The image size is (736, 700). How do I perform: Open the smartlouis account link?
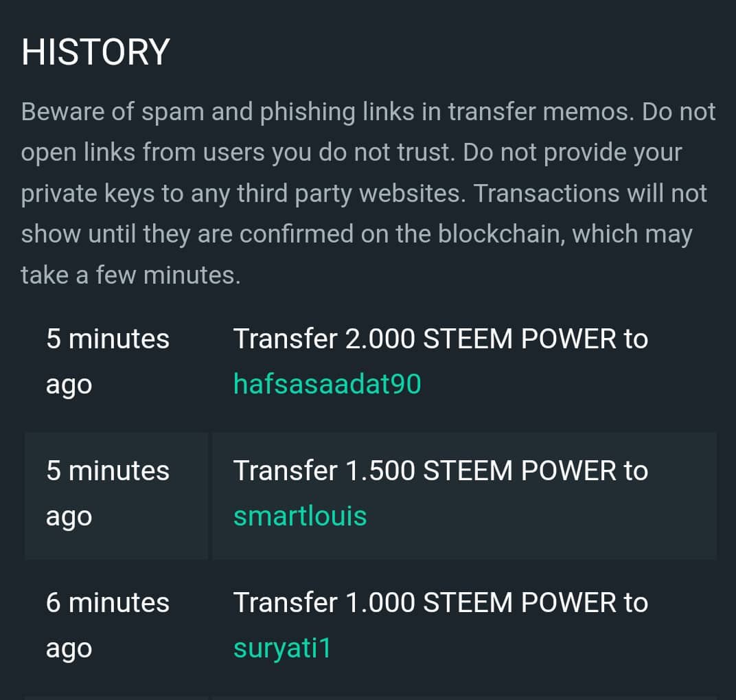tap(300, 516)
